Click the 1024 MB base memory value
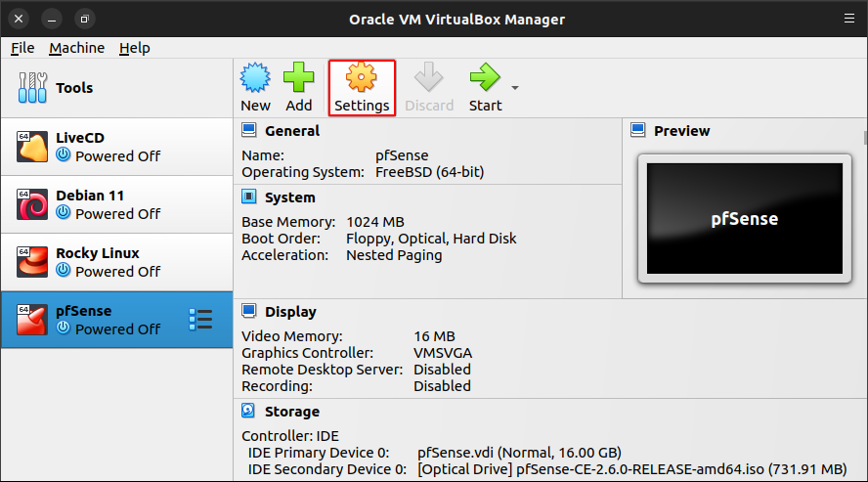Screen dimensions: 868x482 375,222
